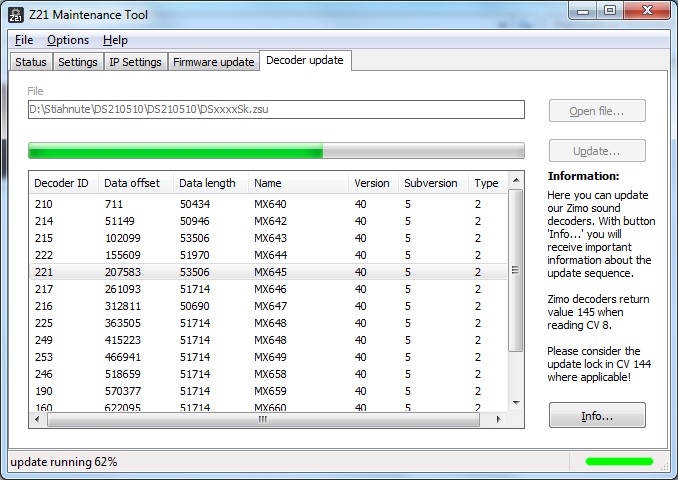The image size is (678, 480).
Task: Click the Data offset column header
Action: tap(133, 183)
